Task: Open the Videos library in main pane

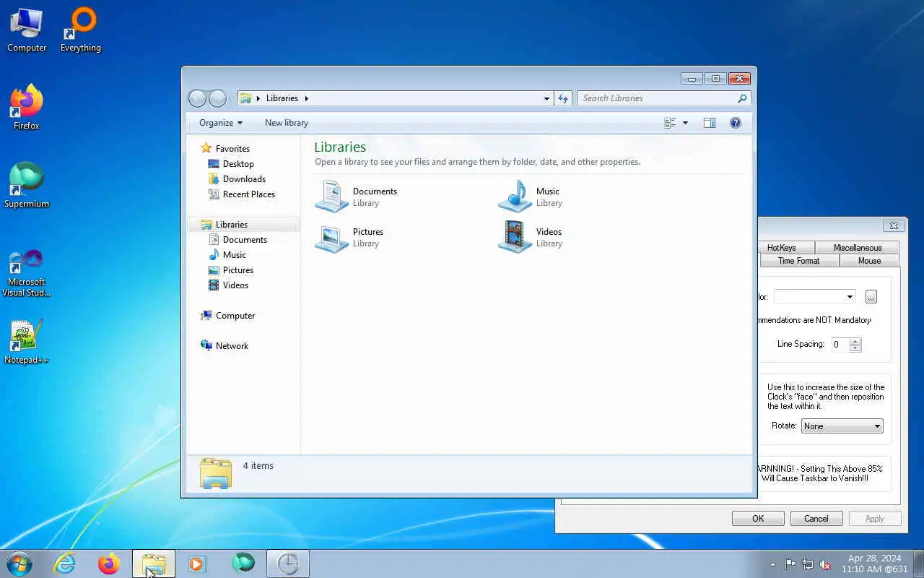Action: (530, 237)
